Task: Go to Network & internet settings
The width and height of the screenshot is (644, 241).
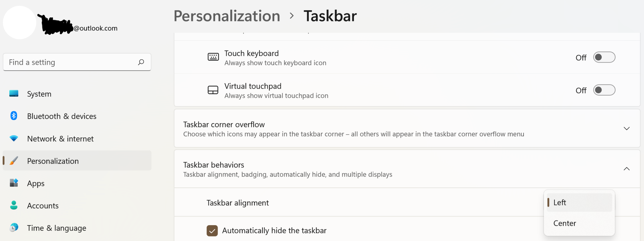Action: [x=60, y=139]
